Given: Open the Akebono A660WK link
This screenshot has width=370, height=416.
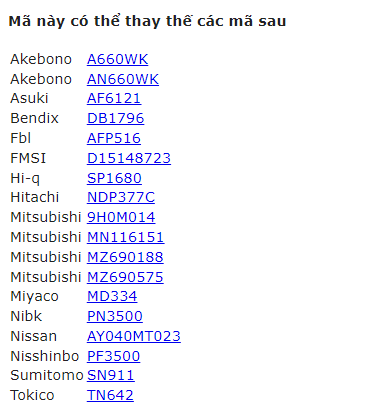Looking at the screenshot, I should 117,59.
